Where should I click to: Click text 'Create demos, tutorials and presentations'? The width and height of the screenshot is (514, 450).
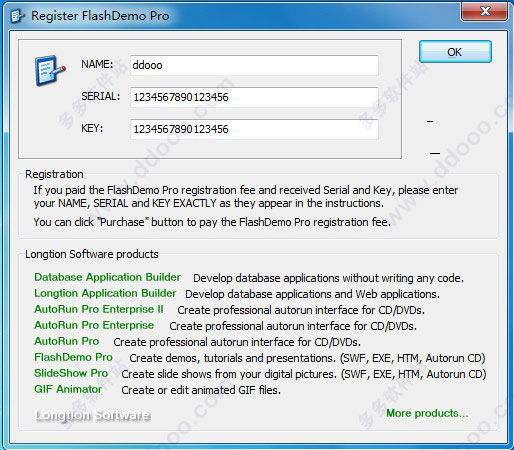(x=232, y=358)
